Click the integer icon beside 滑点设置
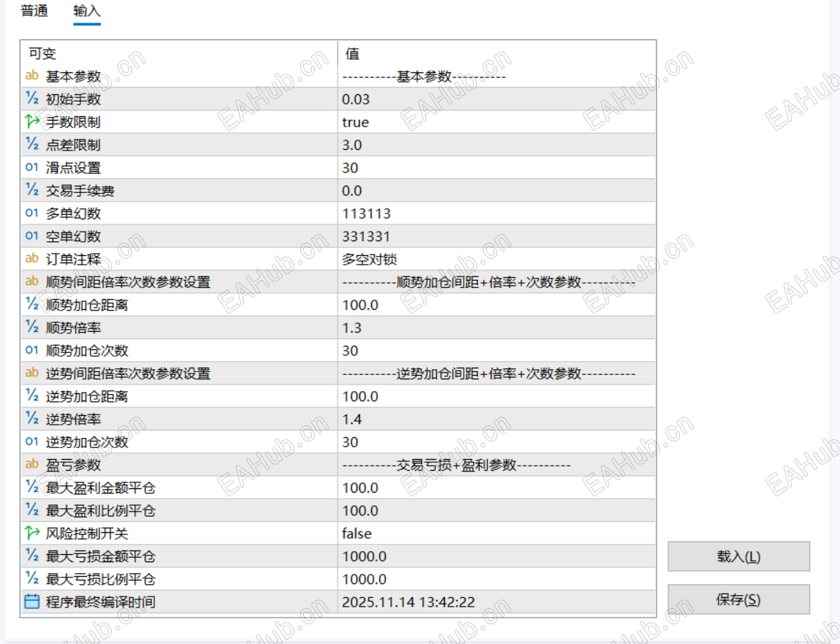The image size is (840, 644). 32,167
